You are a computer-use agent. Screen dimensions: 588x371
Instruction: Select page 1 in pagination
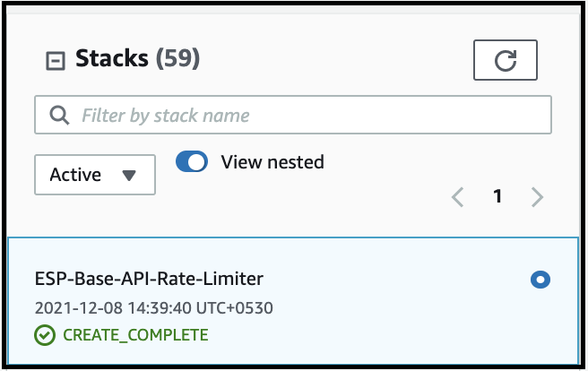click(497, 196)
